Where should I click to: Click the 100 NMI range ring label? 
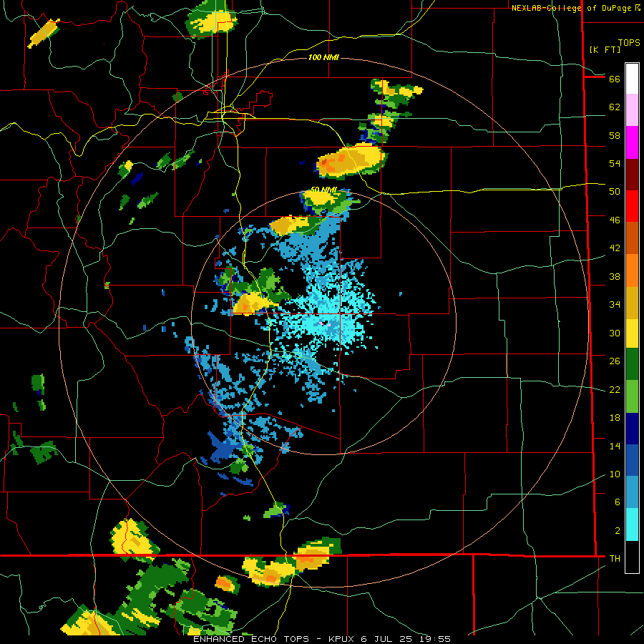pyautogui.click(x=323, y=57)
